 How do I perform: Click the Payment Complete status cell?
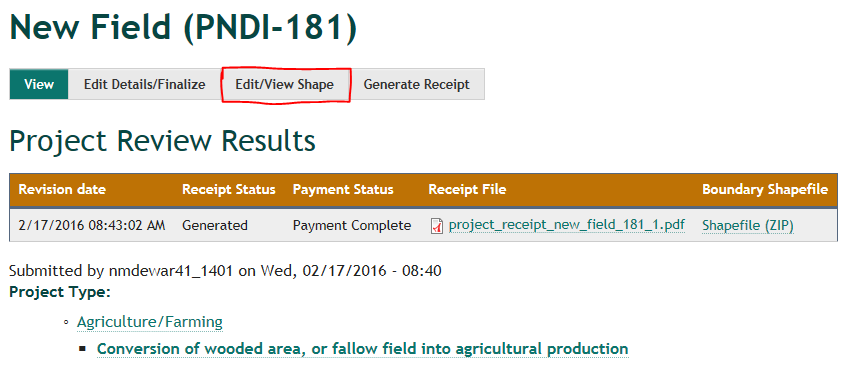pyautogui.click(x=352, y=225)
